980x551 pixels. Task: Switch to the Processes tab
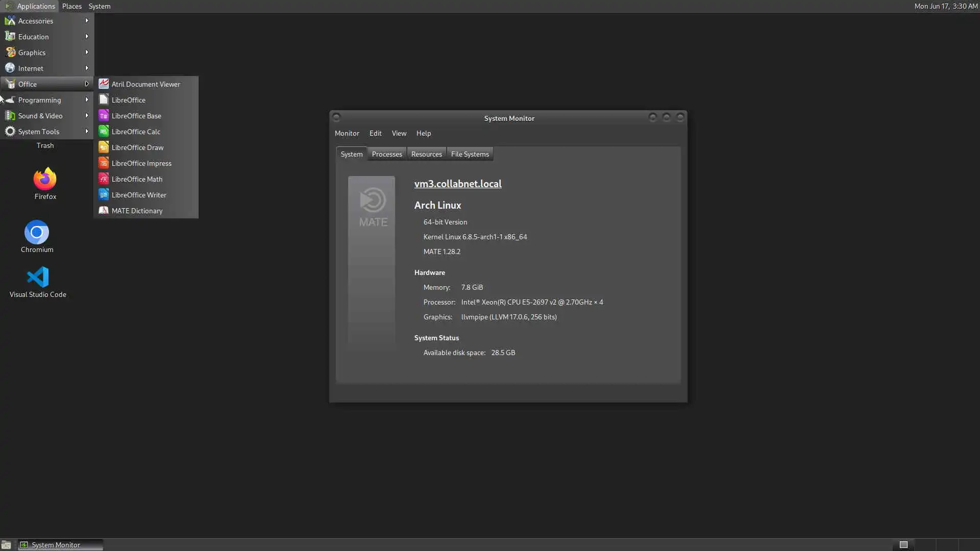[x=386, y=154]
